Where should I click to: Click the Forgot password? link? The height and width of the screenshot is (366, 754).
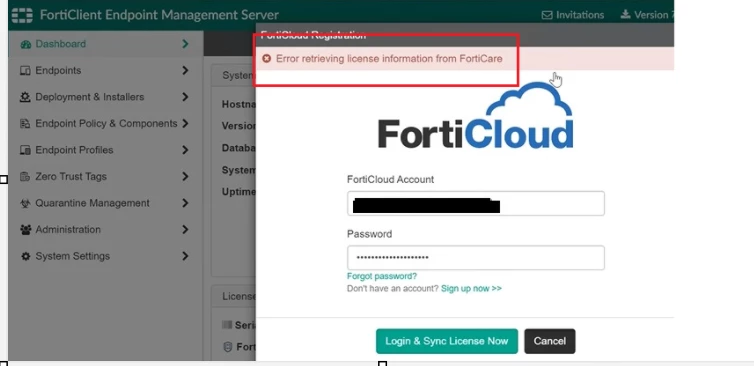[x=382, y=276]
